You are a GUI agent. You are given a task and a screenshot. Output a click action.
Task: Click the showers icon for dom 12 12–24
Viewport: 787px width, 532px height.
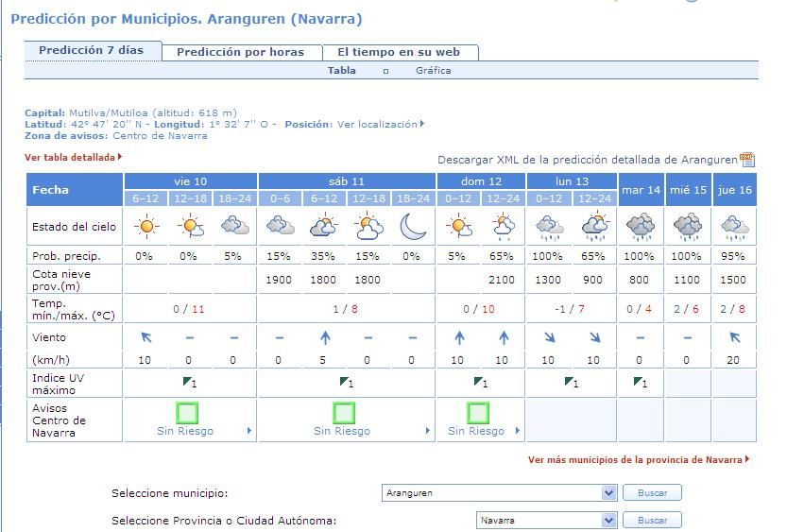[x=504, y=227]
